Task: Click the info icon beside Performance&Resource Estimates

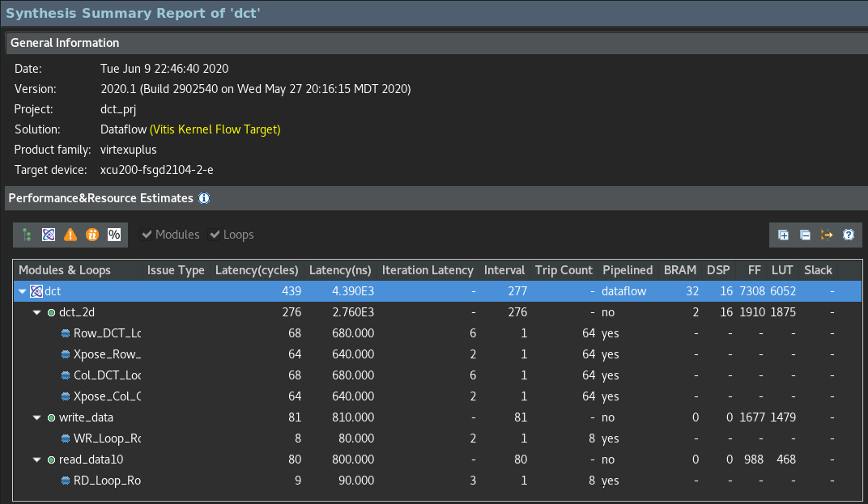Action: point(204,198)
